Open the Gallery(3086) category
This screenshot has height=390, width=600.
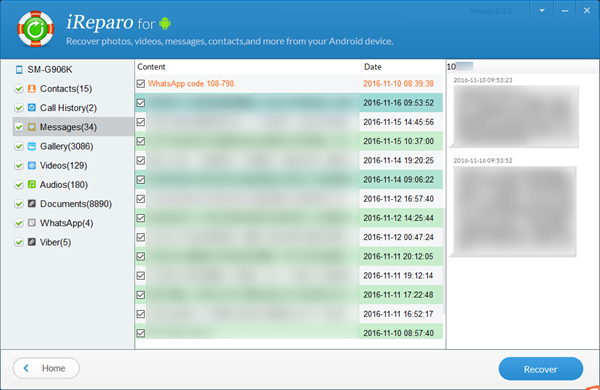pos(67,146)
